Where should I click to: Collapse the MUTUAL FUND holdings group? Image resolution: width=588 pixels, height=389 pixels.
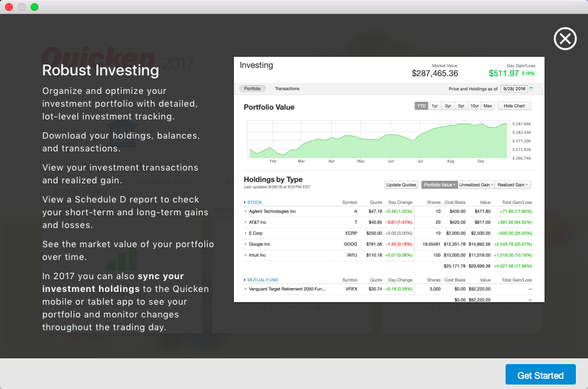point(245,280)
